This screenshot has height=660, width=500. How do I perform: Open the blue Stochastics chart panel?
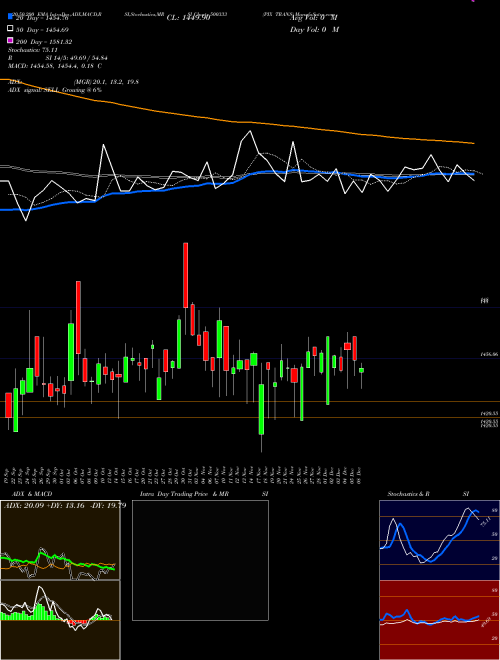(439, 540)
